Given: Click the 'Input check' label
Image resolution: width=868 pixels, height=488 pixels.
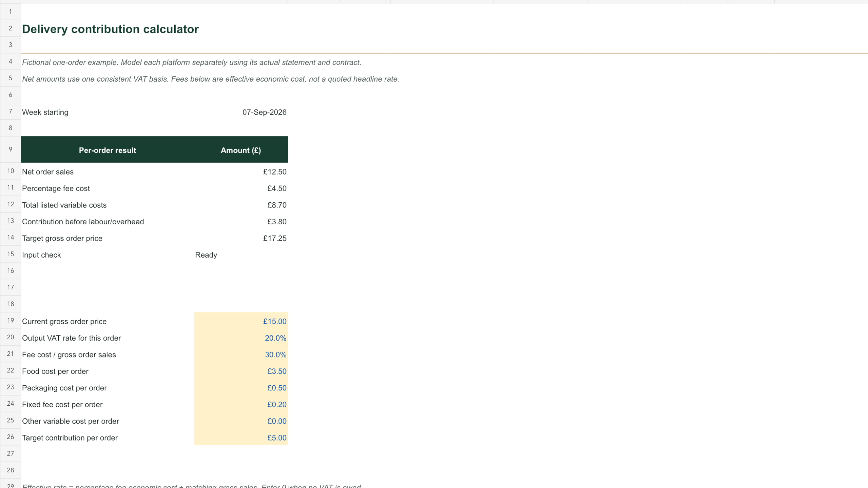Looking at the screenshot, I should tap(41, 255).
